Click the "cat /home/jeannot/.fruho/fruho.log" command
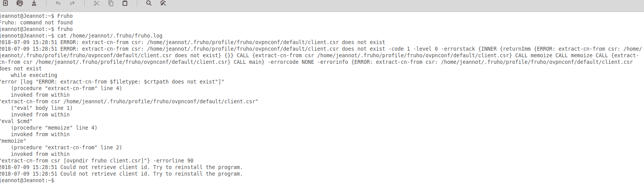Screen dimensions: 644x188 [x=110, y=36]
